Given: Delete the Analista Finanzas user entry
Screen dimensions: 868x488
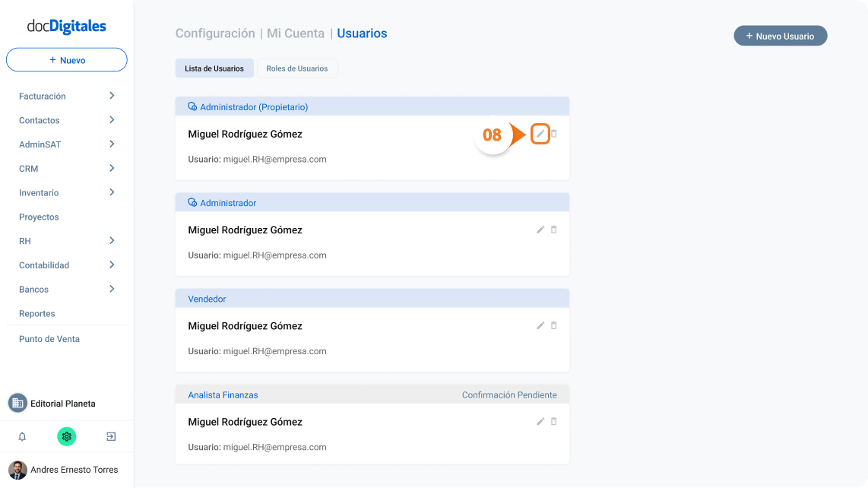Looking at the screenshot, I should (553, 422).
